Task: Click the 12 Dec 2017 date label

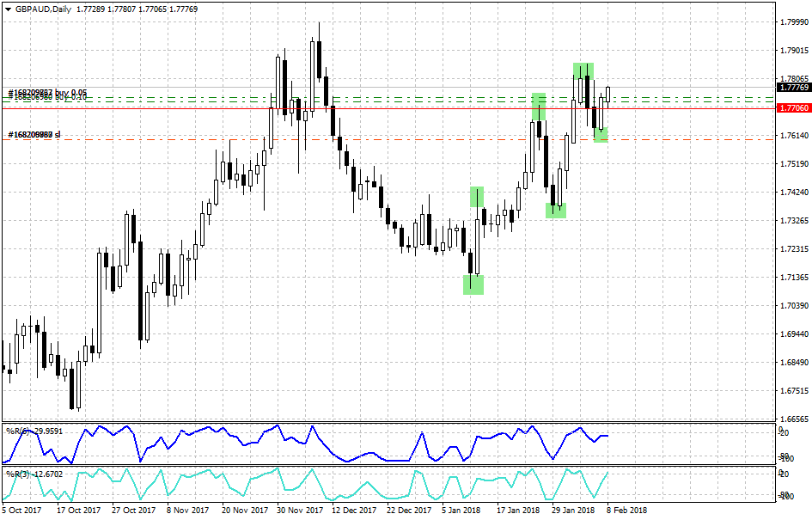Action: click(354, 511)
